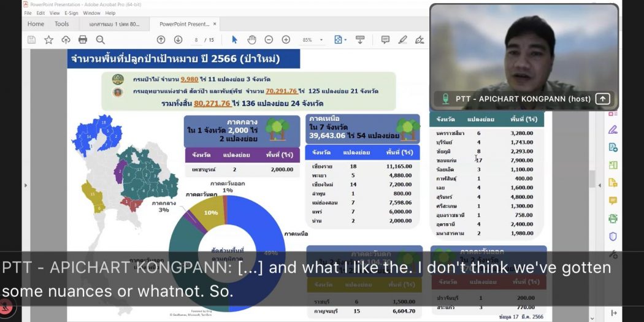
Task: Open the E-Sign menu
Action: click(x=71, y=13)
